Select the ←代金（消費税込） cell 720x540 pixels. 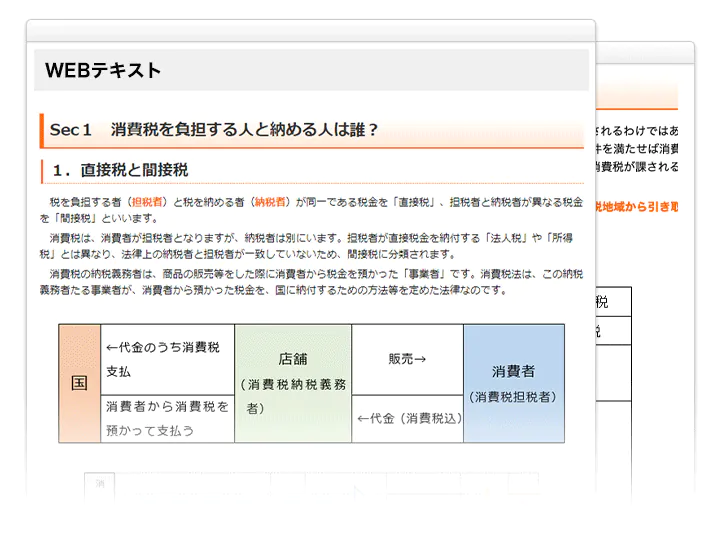(407, 419)
